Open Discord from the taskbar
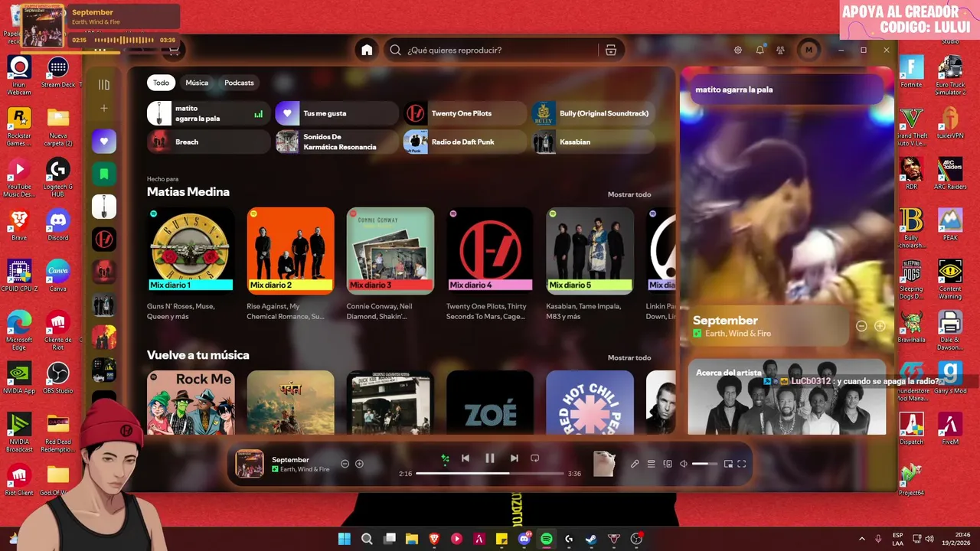 pyautogui.click(x=524, y=539)
